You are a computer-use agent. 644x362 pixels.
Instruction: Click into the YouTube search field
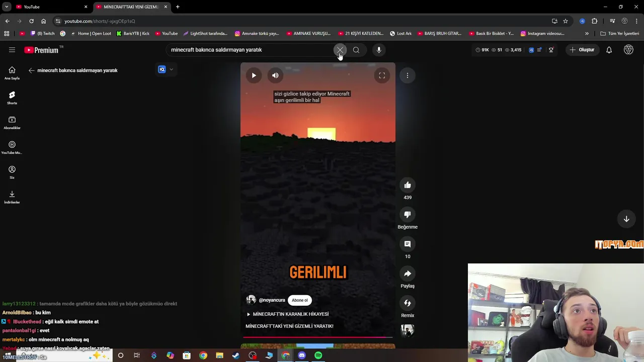[250, 50]
